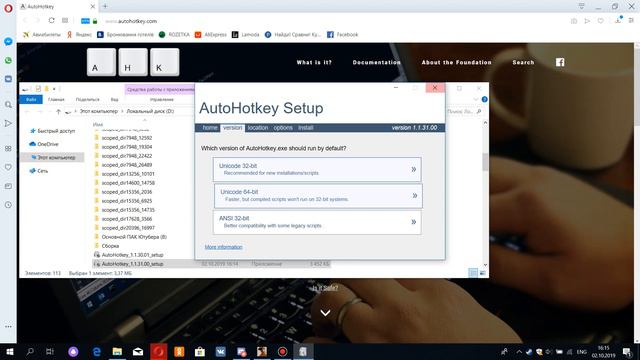The height and width of the screenshot is (360, 640).
Task: Click the A key logo tile
Action: pos(101,62)
